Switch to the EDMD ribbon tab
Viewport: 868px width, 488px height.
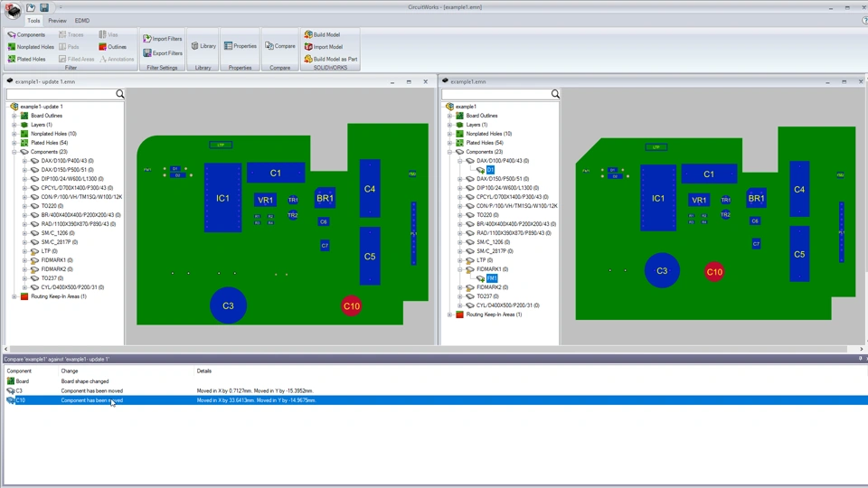[82, 21]
